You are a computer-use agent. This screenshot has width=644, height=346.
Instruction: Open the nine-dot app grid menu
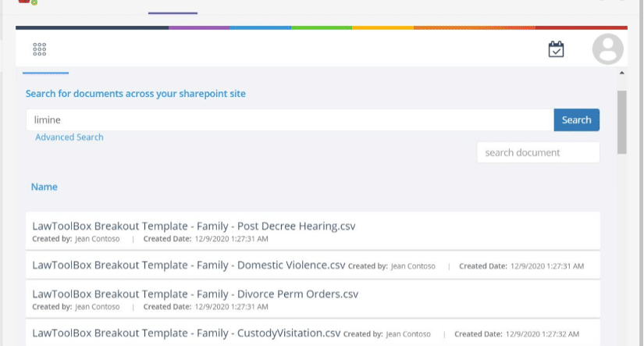[40, 49]
